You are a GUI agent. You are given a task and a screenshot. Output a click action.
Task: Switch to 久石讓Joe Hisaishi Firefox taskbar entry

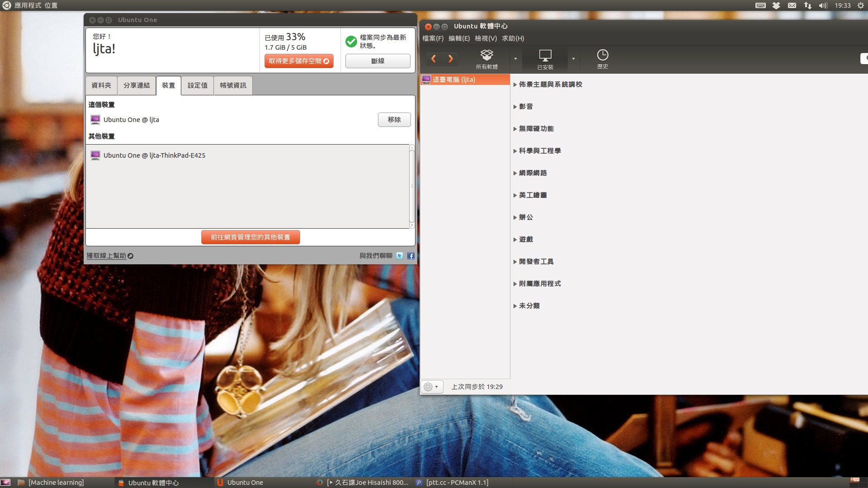coord(363,483)
